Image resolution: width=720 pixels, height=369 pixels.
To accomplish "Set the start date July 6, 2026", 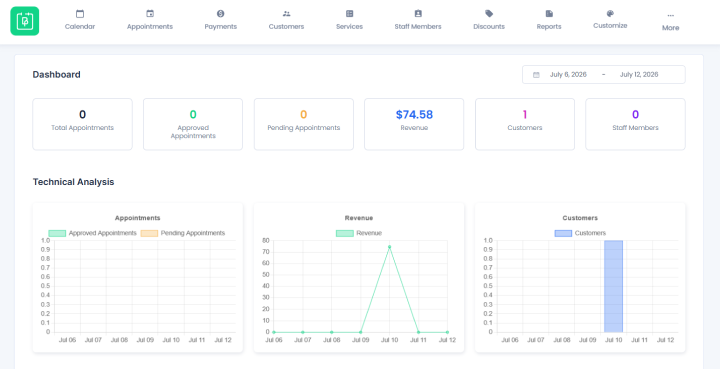I will click(x=568, y=75).
